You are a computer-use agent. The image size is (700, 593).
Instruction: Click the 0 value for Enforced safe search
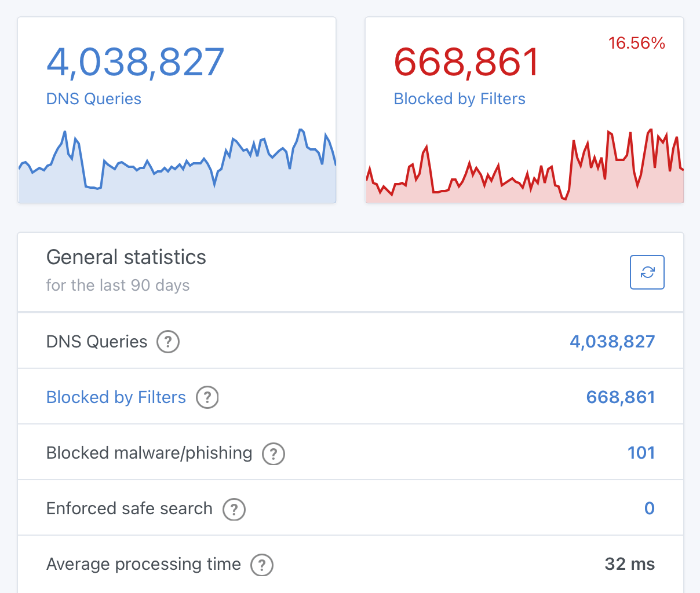pos(649,508)
